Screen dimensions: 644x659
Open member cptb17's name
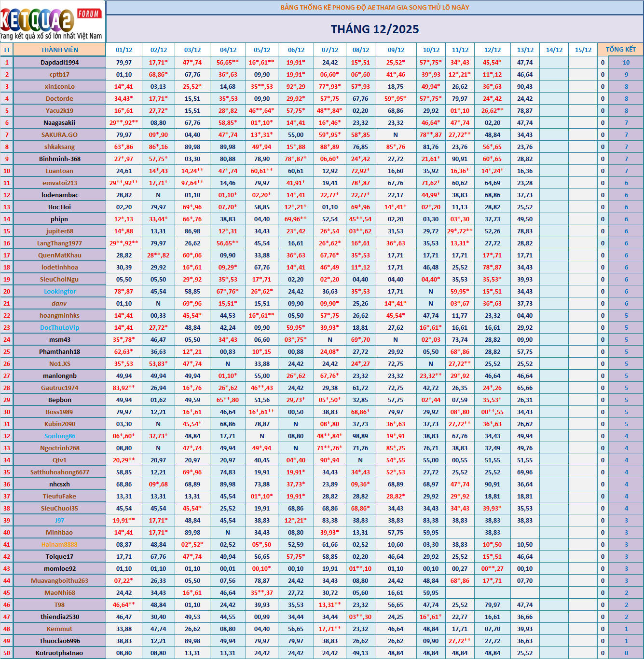(59, 74)
